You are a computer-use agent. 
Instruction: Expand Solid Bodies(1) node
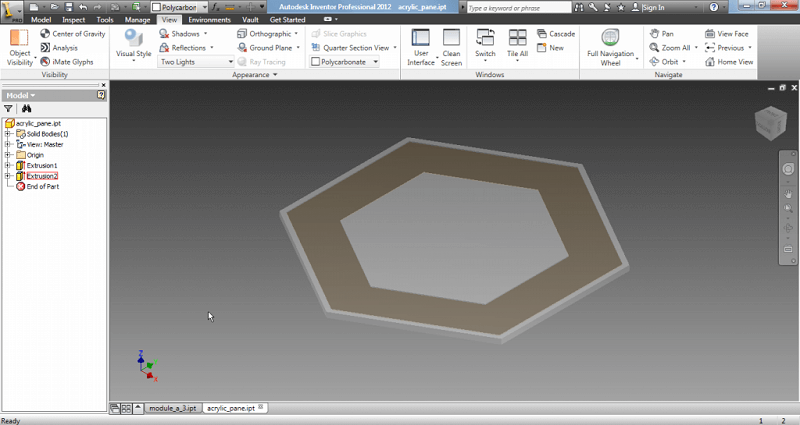8,134
